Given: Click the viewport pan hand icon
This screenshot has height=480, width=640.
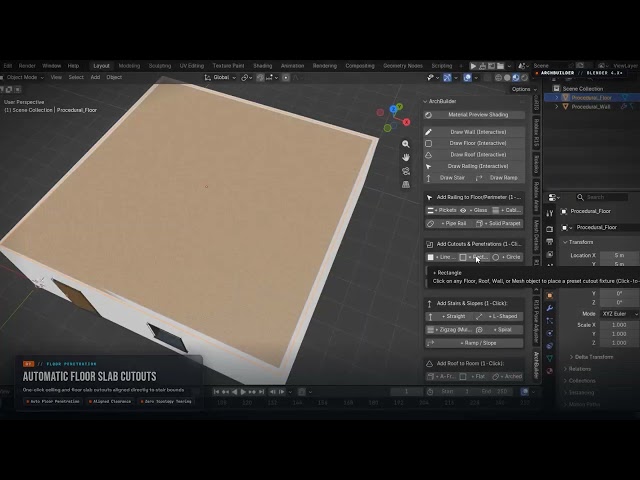Looking at the screenshot, I should click(x=406, y=157).
